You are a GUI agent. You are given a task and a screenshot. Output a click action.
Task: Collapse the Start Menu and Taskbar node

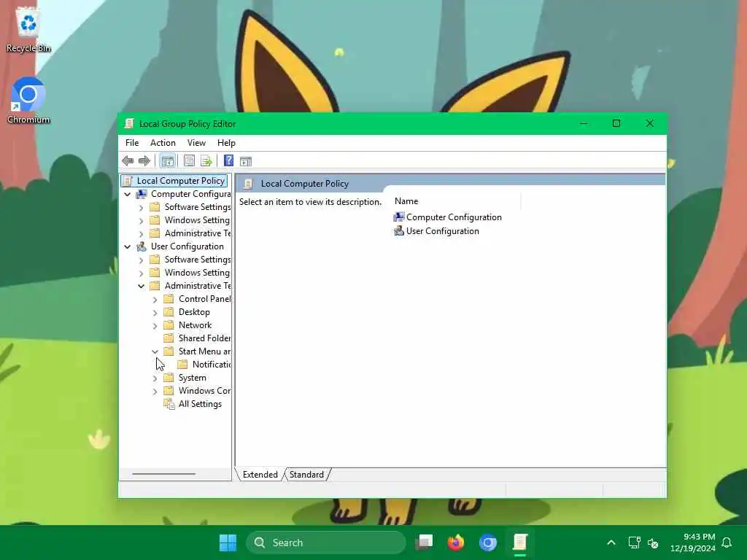pyautogui.click(x=155, y=352)
